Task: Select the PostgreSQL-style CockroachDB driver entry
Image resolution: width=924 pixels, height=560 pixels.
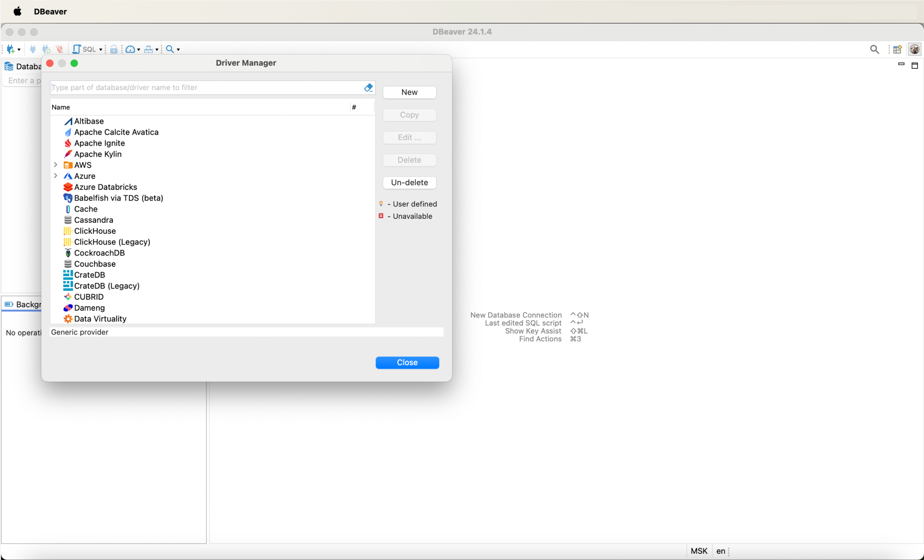Action: (99, 253)
